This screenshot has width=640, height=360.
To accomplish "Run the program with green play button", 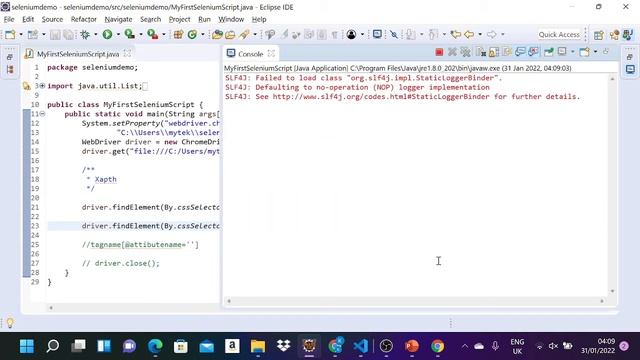I will [107, 35].
